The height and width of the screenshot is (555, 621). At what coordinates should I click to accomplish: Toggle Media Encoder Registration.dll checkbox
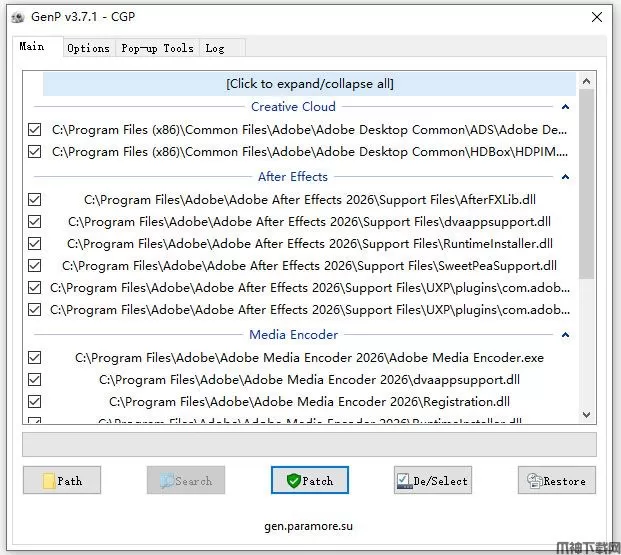34,402
